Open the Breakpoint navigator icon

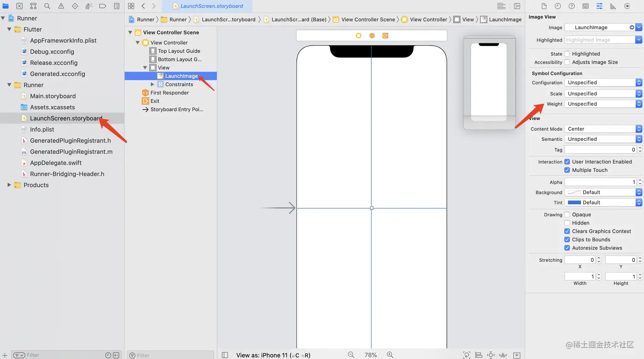(103, 6)
